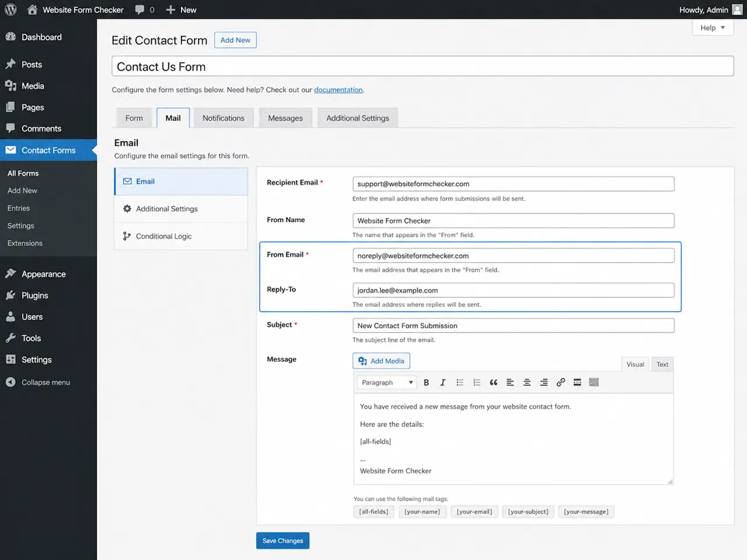Save Changes to the form
747x560 pixels.
pyautogui.click(x=282, y=541)
